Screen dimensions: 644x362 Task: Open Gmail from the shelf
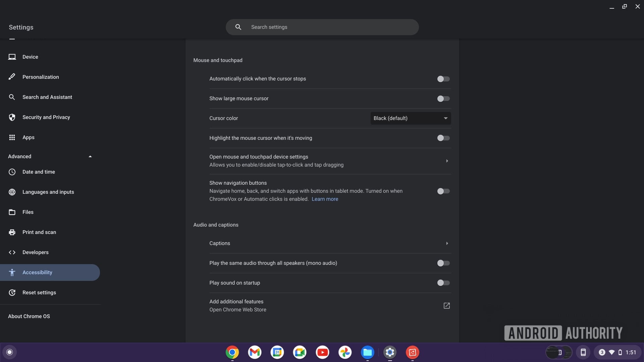[255, 352]
